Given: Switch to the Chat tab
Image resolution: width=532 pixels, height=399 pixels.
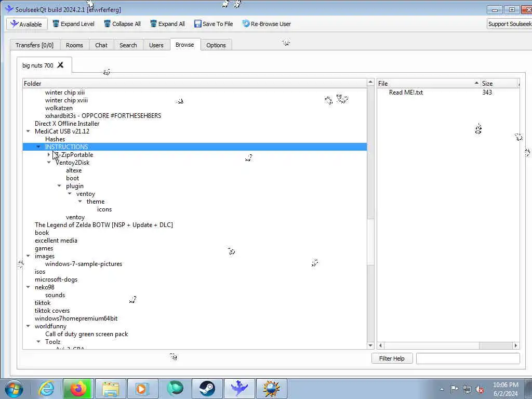Looking at the screenshot, I should click(x=101, y=45).
